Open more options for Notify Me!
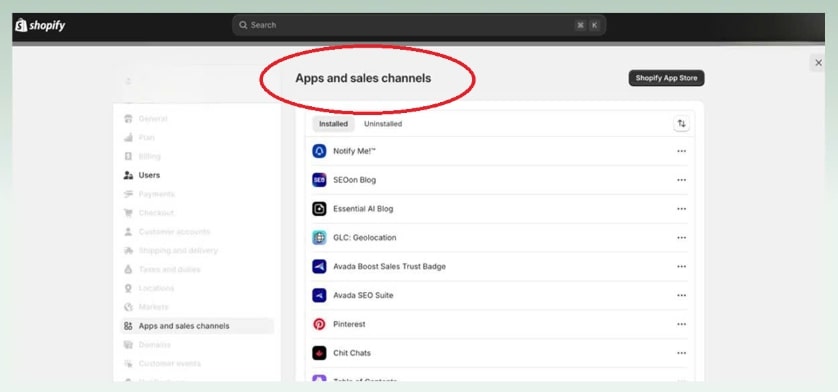This screenshot has height=392, width=838. [x=681, y=151]
